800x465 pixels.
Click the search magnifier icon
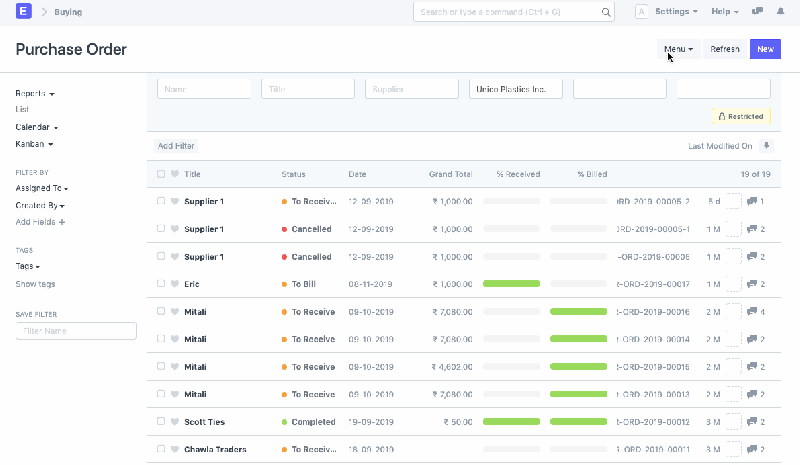point(606,12)
